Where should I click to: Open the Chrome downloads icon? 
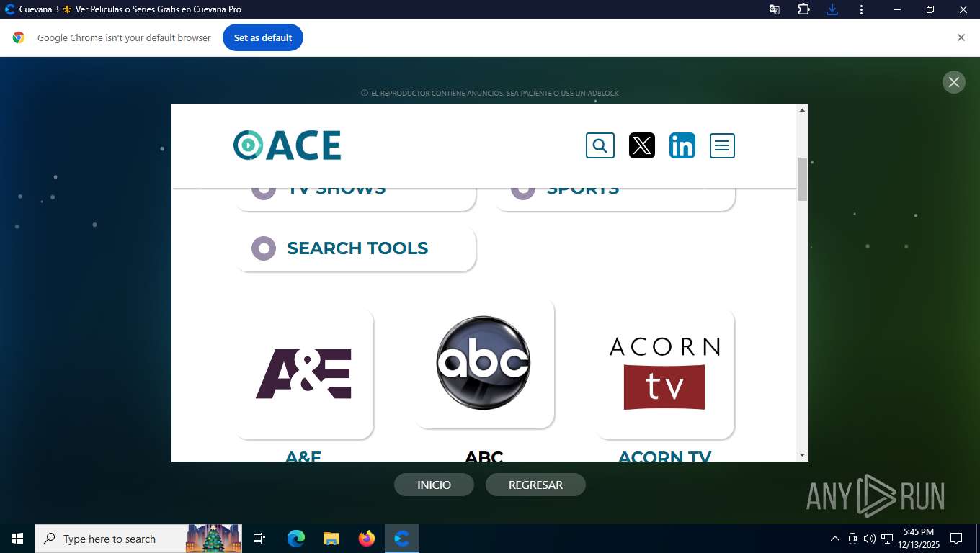click(x=832, y=9)
